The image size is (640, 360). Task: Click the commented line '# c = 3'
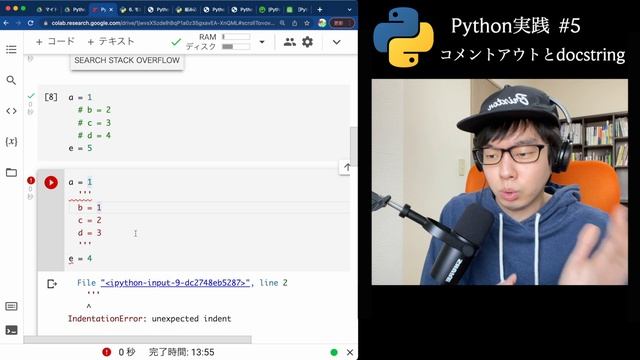tap(94, 122)
